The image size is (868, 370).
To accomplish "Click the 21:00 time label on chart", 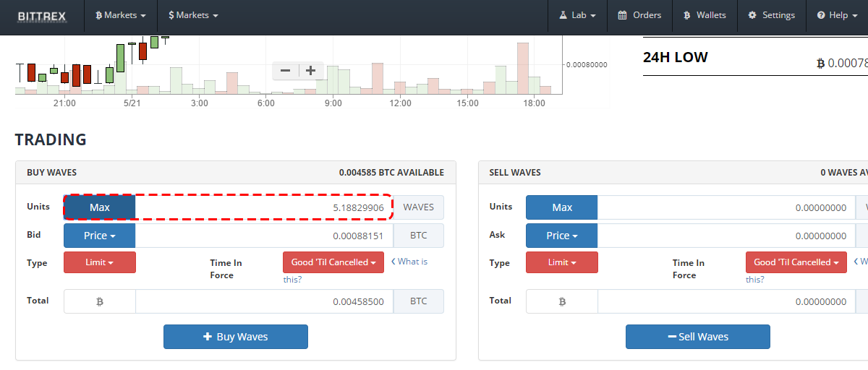I will point(64,103).
